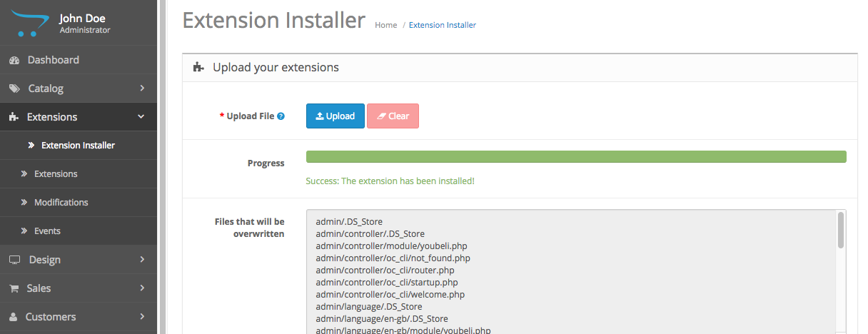The height and width of the screenshot is (334, 868).
Task: Click the green installation progress bar
Action: pyautogui.click(x=575, y=157)
